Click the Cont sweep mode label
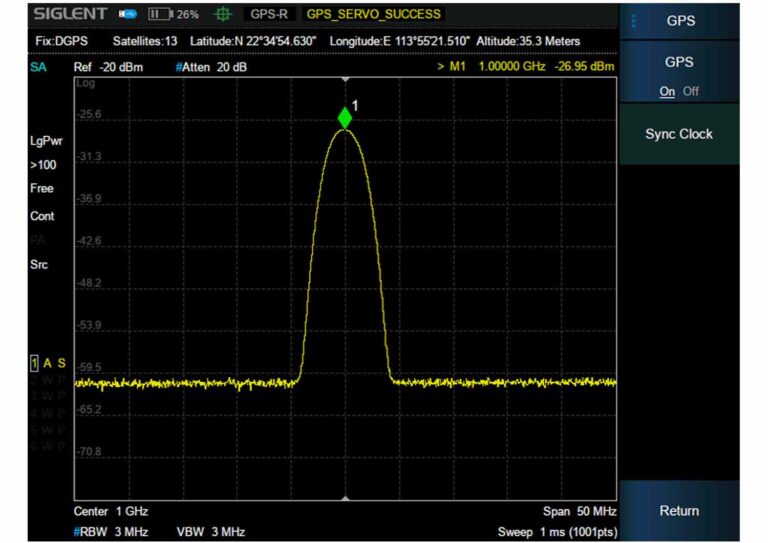Screen dimensions: 768x543 [42, 216]
